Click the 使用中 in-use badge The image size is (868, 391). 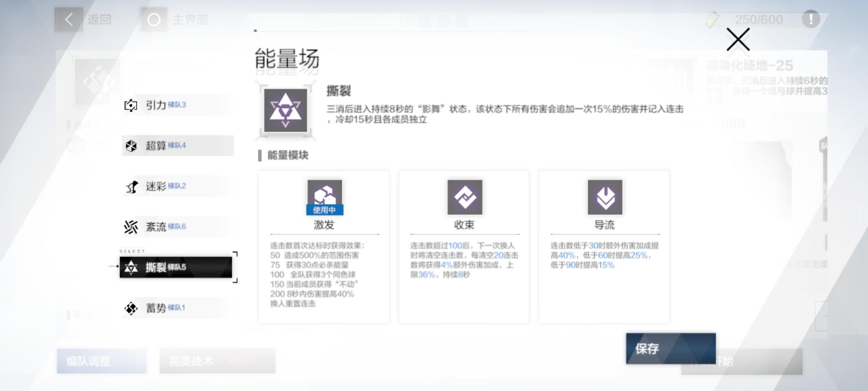[324, 210]
